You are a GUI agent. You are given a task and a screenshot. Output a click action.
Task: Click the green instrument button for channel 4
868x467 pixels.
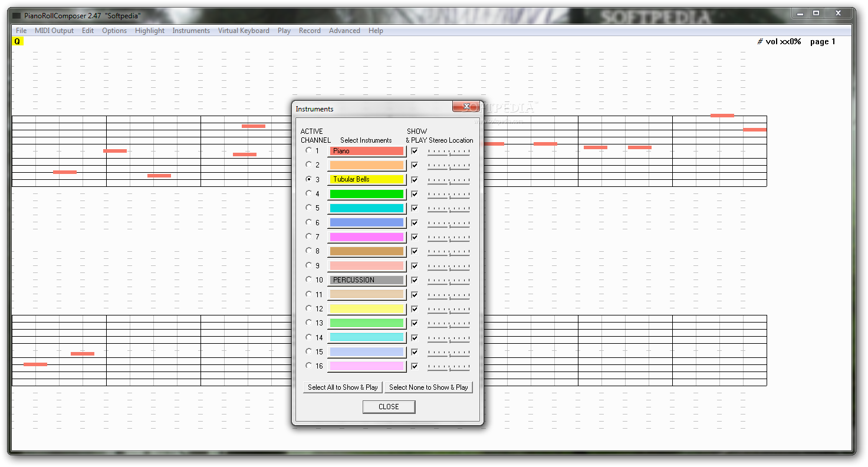367,194
